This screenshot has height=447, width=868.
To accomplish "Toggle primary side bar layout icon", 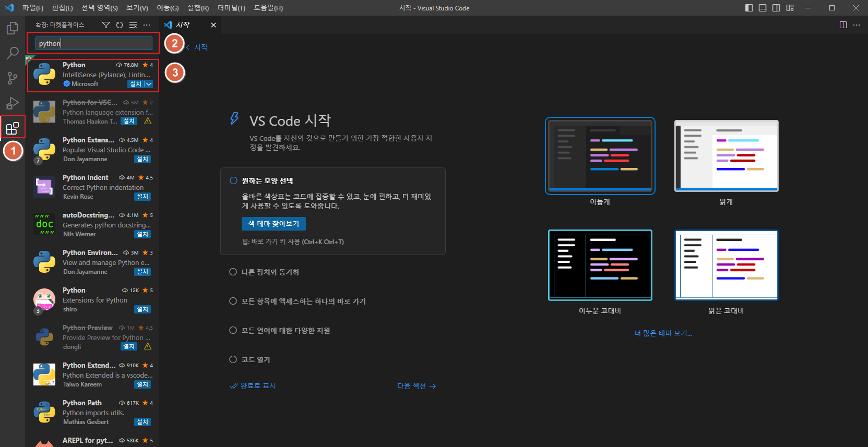I will click(x=749, y=8).
